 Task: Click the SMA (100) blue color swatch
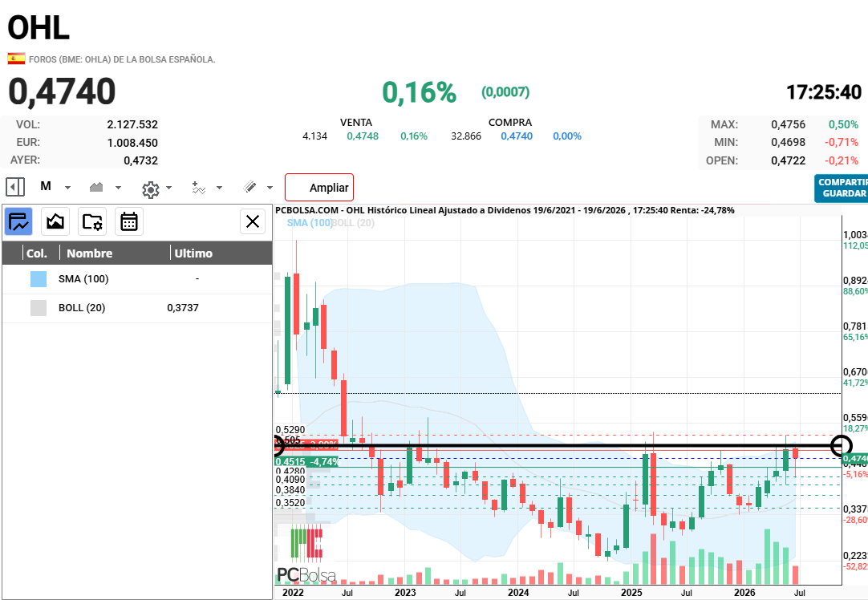[x=39, y=279]
